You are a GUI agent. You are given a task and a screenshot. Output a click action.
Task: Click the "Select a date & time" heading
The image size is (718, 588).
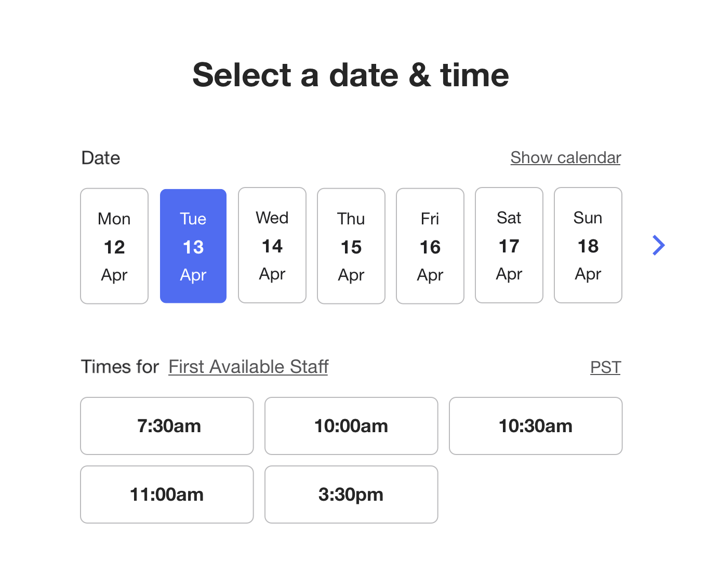coord(351,75)
